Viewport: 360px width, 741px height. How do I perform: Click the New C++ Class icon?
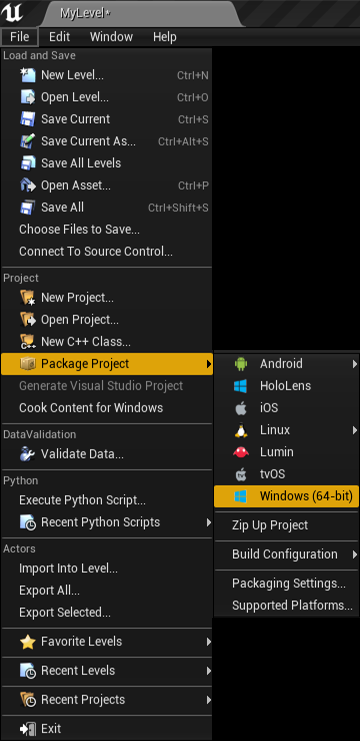tap(28, 341)
